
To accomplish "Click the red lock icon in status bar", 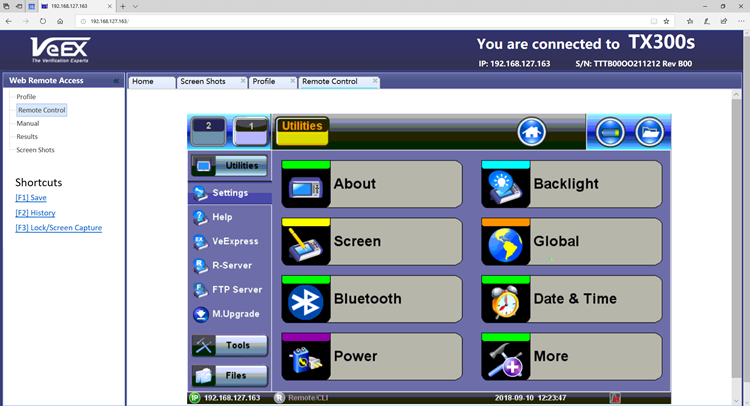I will [615, 398].
